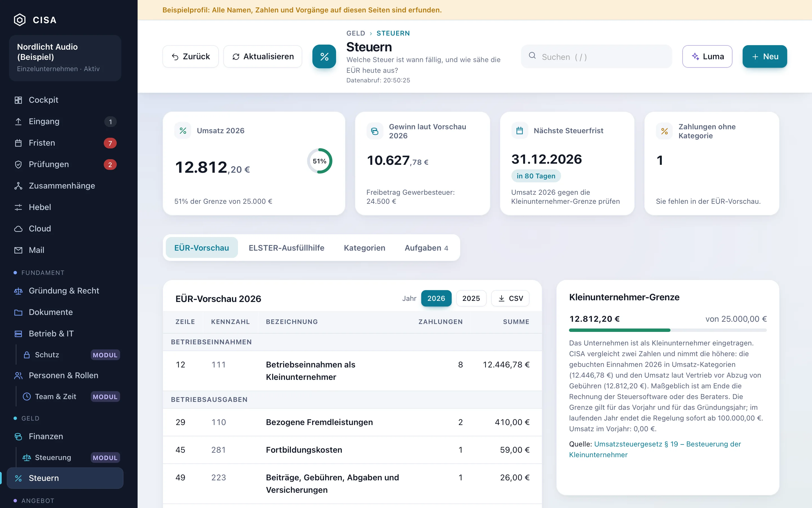The image size is (812, 508).
Task: Open the Cloud entry
Action: (x=65, y=229)
